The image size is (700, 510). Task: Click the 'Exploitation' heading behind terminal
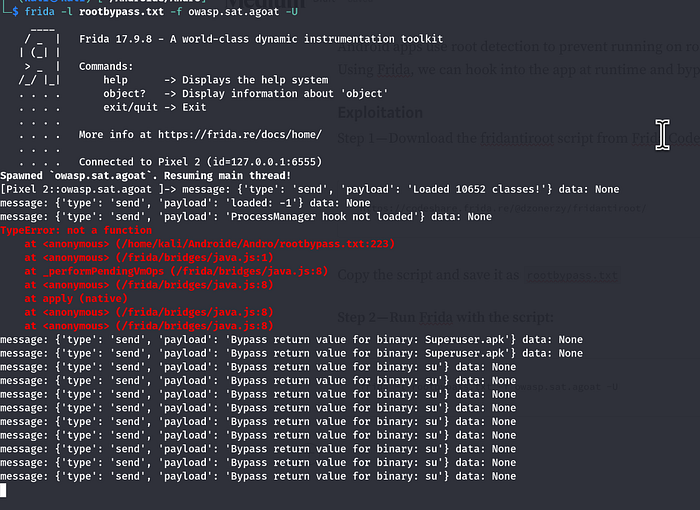pyautogui.click(x=380, y=113)
